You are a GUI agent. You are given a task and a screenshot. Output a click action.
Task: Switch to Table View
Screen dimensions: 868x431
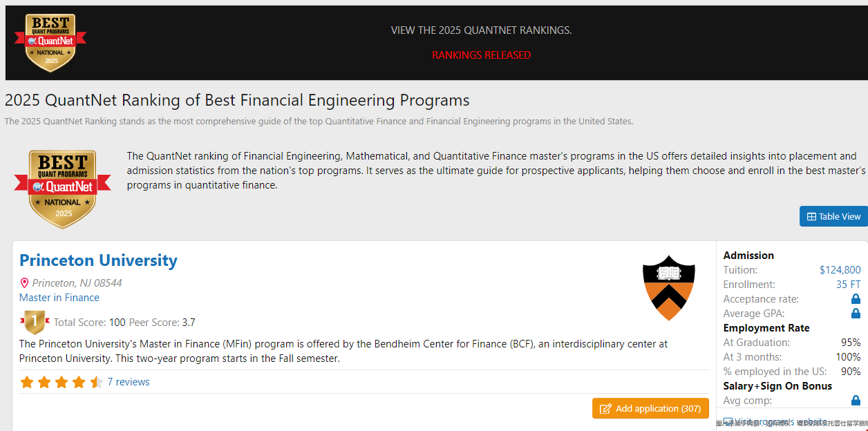pos(833,216)
